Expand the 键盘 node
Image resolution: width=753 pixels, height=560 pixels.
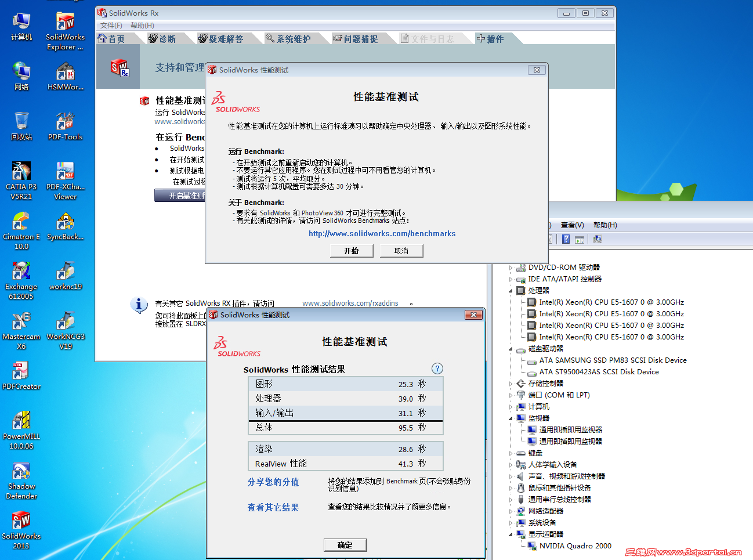511,453
